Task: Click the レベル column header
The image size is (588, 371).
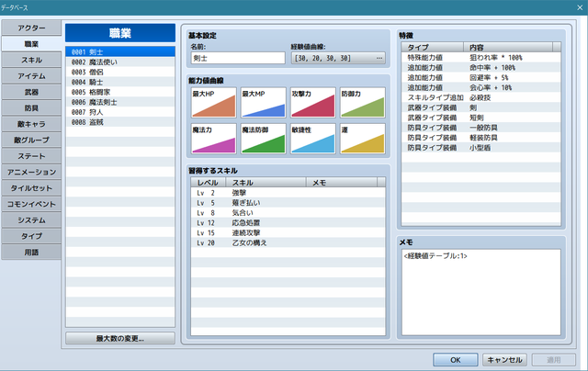Action: 209,183
